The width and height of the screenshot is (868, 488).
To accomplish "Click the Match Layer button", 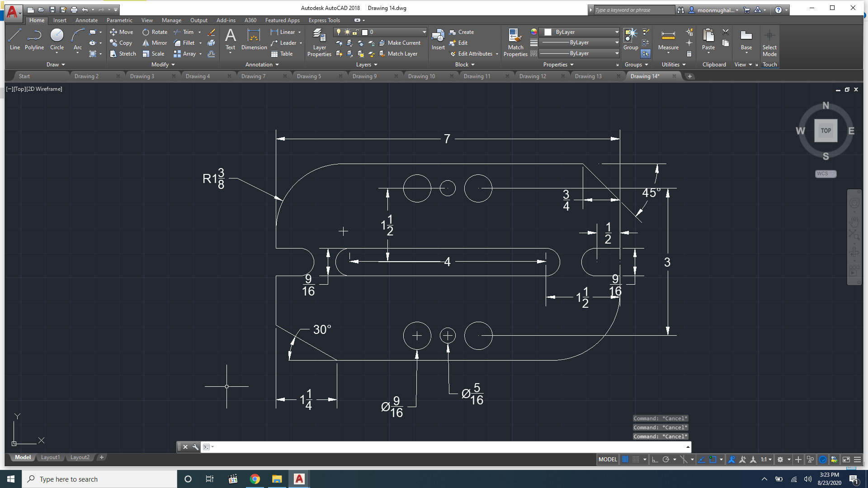I will pyautogui.click(x=398, y=54).
